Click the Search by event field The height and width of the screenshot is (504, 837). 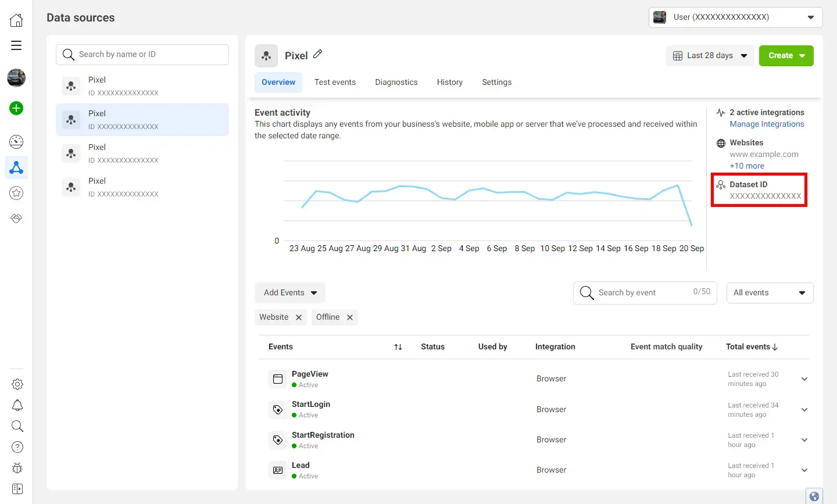pos(645,293)
